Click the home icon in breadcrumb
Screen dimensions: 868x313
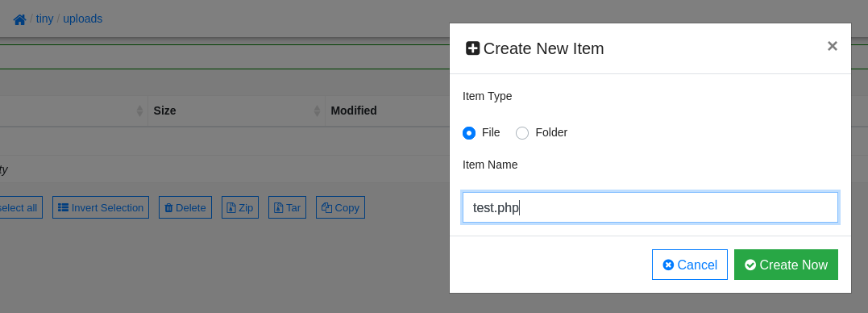point(20,19)
